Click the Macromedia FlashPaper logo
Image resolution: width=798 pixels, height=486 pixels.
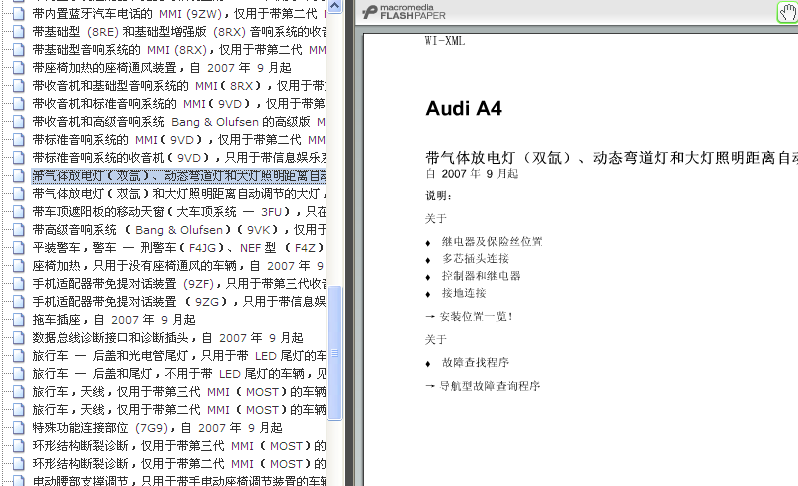[x=404, y=12]
